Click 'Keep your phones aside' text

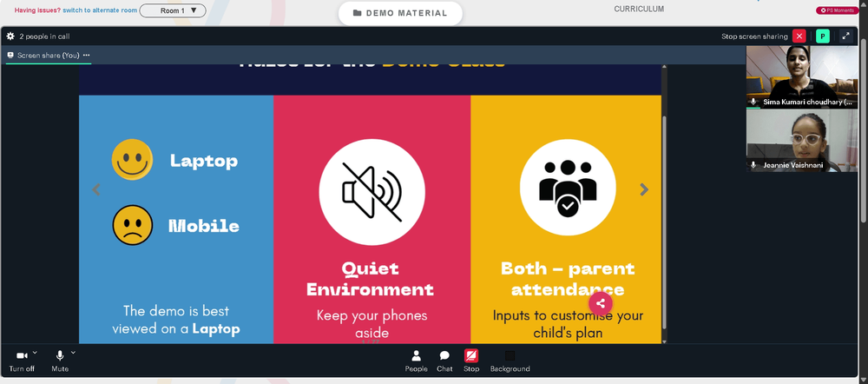(372, 323)
